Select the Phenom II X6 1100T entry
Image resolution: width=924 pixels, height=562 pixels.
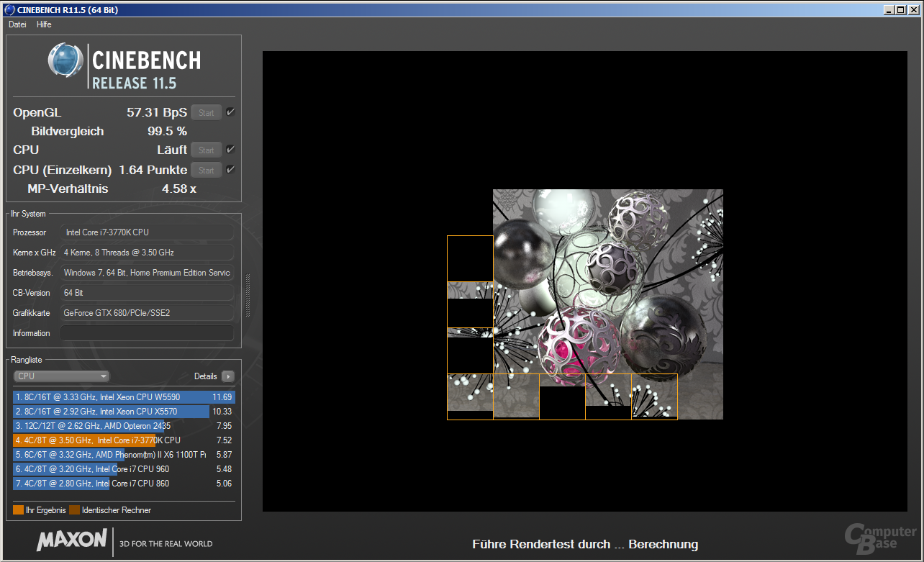point(124,455)
